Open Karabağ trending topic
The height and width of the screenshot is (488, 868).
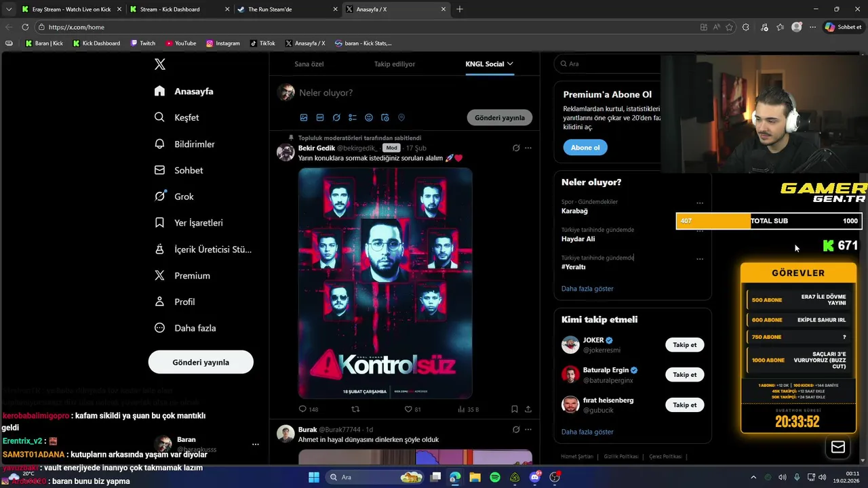[574, 211]
